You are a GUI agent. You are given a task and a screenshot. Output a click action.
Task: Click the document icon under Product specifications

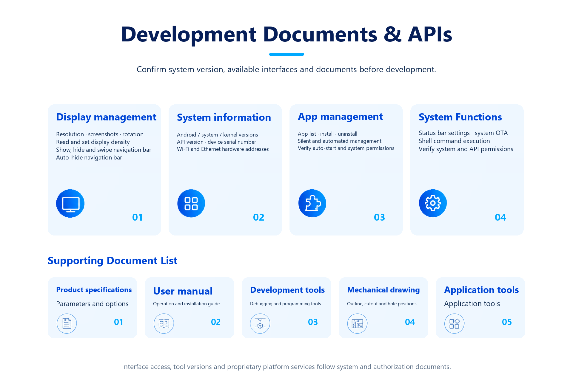pyautogui.click(x=67, y=323)
